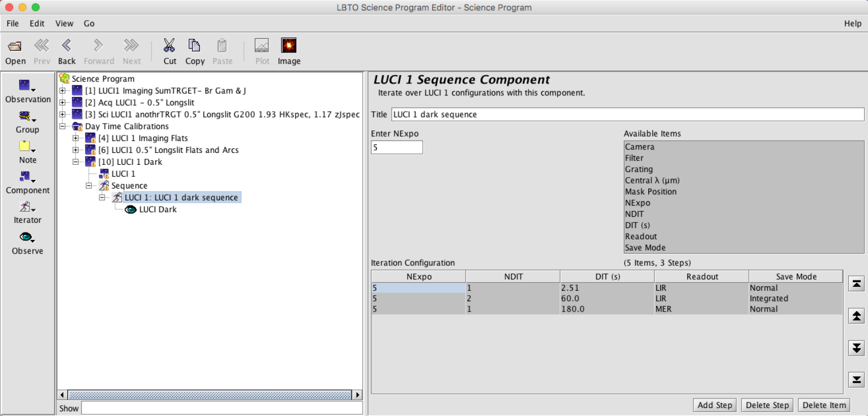Open the Image viewer toolbar icon

click(289, 45)
